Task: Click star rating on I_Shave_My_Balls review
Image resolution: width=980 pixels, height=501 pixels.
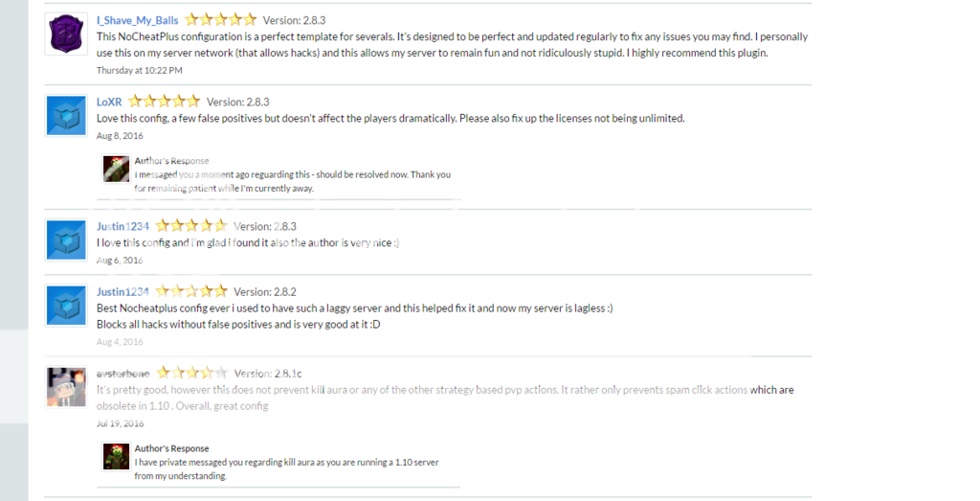Action: (220, 19)
